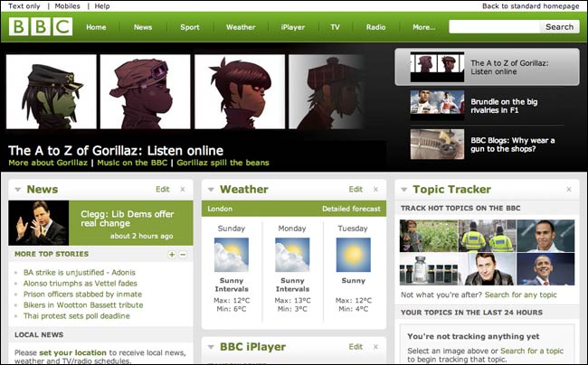The width and height of the screenshot is (588, 365).
Task: Open TV in navigation bar
Action: 335,27
